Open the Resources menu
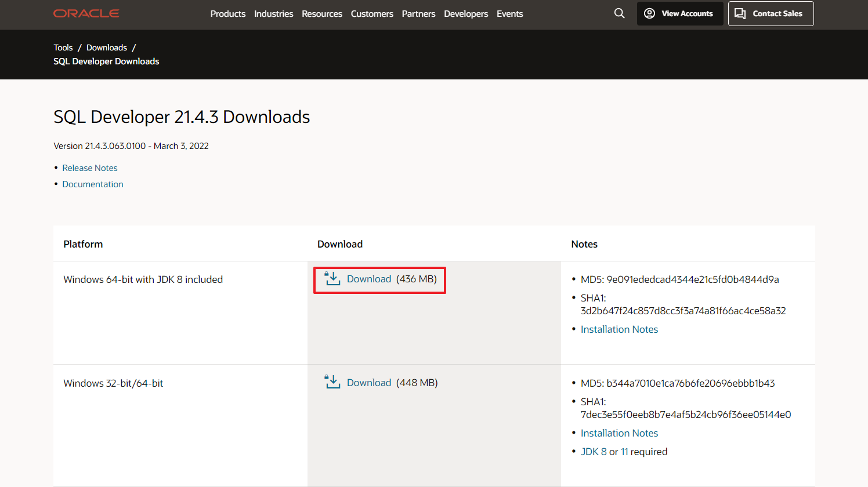868x487 pixels. (x=322, y=14)
